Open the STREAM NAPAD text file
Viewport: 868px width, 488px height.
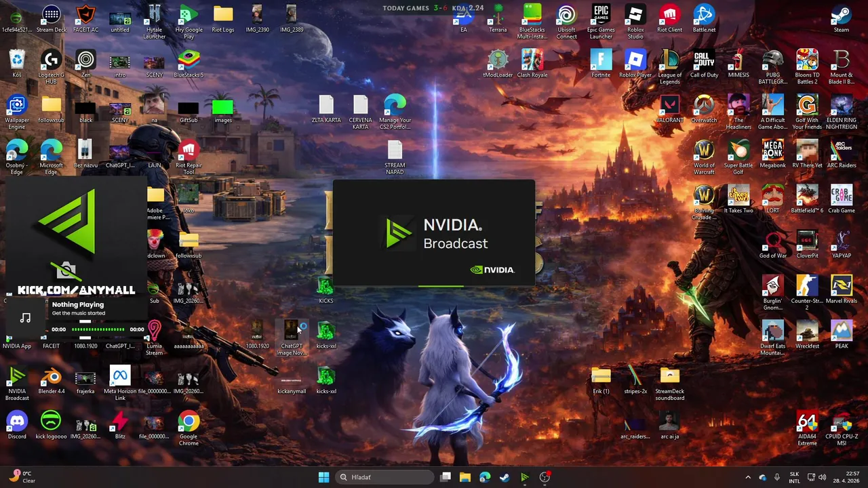[x=395, y=158]
